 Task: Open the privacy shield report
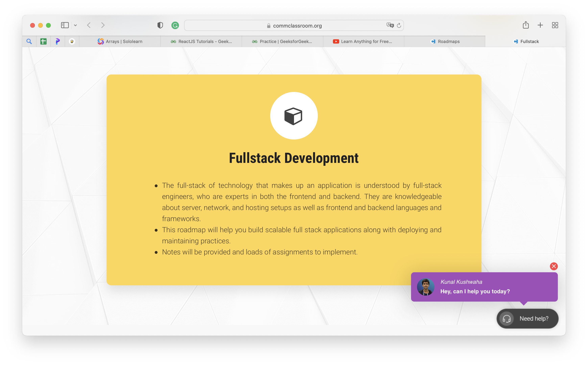[160, 25]
